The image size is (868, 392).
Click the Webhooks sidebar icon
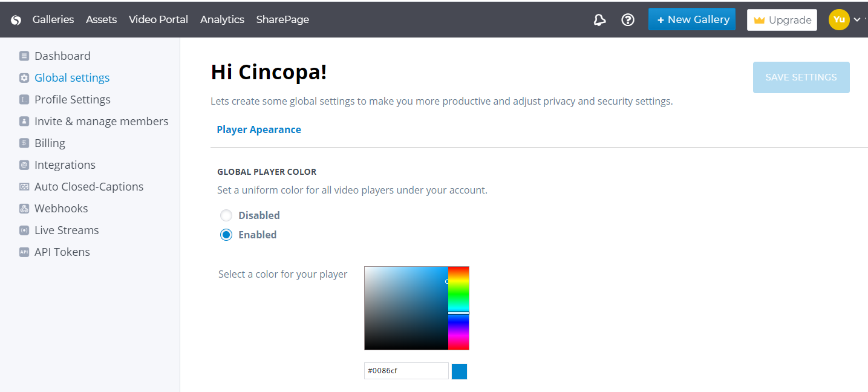coord(24,209)
